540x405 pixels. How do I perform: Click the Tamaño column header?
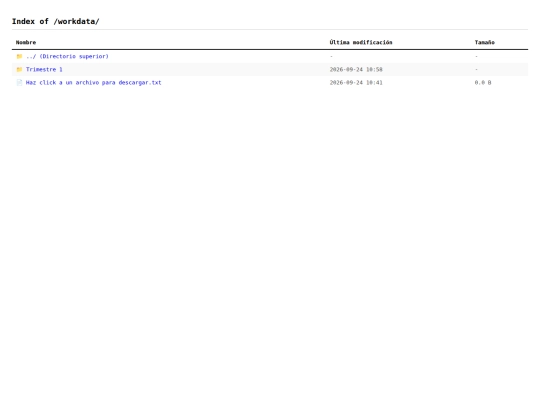pyautogui.click(x=485, y=42)
